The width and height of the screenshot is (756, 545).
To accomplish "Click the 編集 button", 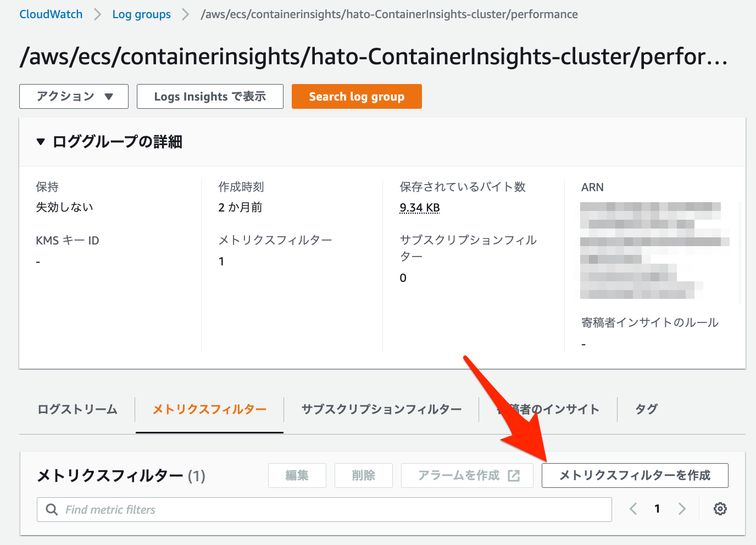I will click(x=297, y=475).
